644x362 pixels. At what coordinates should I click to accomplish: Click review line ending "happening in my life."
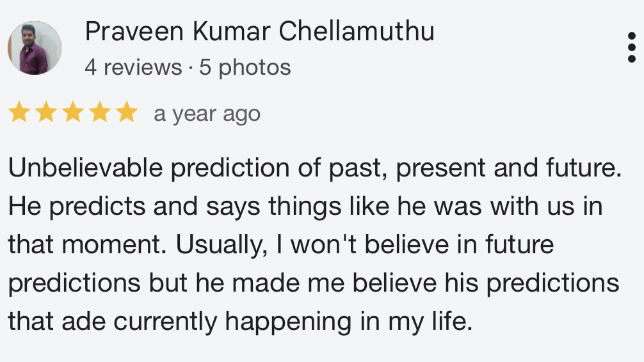pos(241,321)
